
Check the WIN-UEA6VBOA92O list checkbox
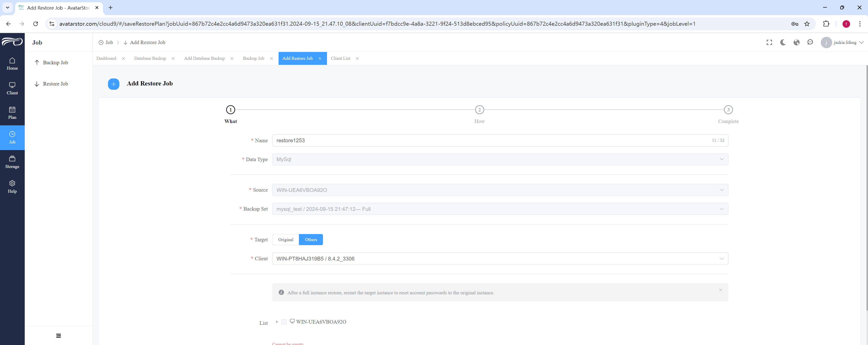pos(284,322)
